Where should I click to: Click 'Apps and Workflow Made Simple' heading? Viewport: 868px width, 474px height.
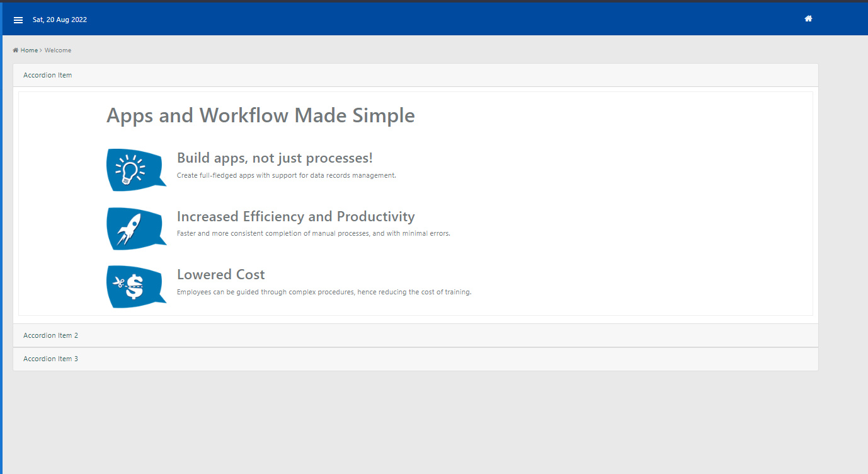[x=261, y=116]
